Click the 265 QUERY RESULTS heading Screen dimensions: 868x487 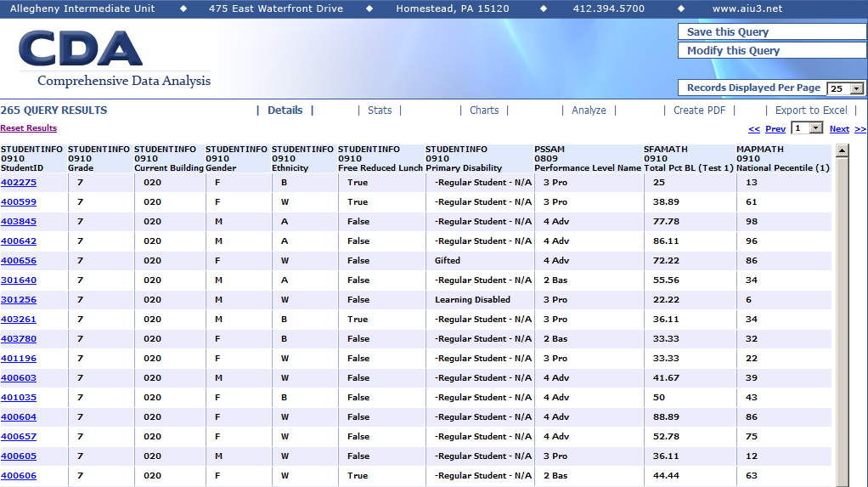[x=54, y=110]
